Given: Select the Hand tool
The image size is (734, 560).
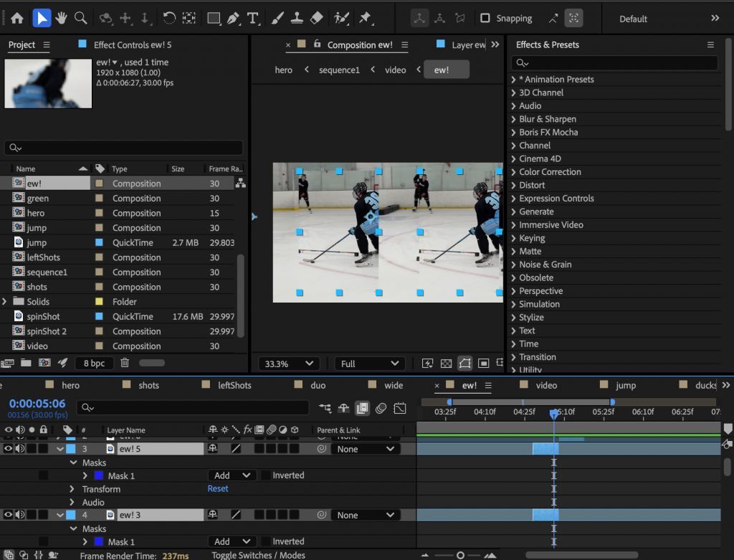Looking at the screenshot, I should [61, 18].
